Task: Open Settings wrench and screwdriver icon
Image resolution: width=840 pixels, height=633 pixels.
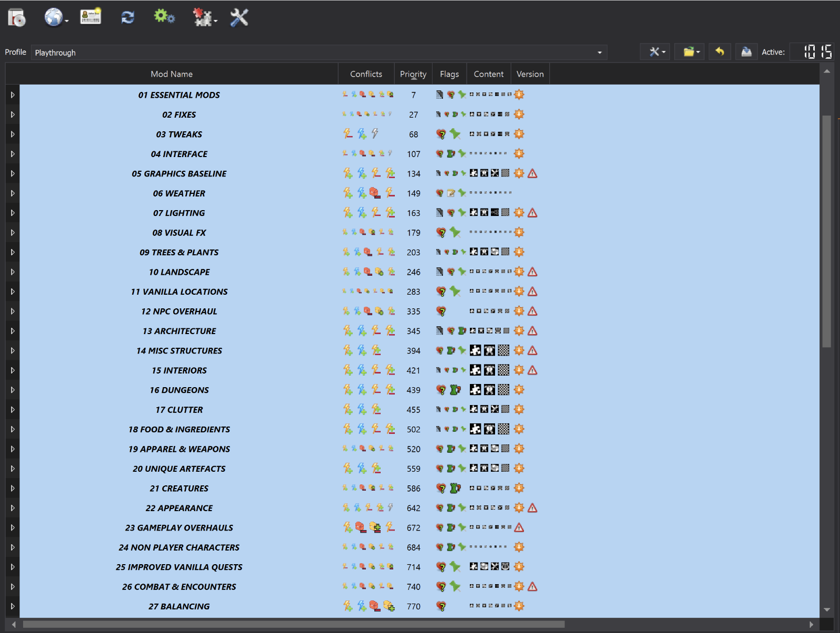Action: 239,17
